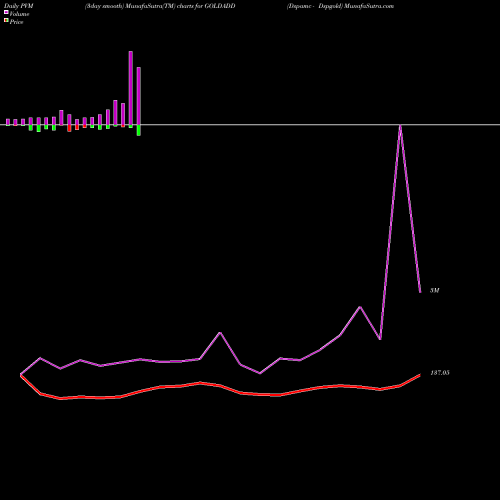Click the Price legend label
This screenshot has width=500, height=500.
pos(16,22)
